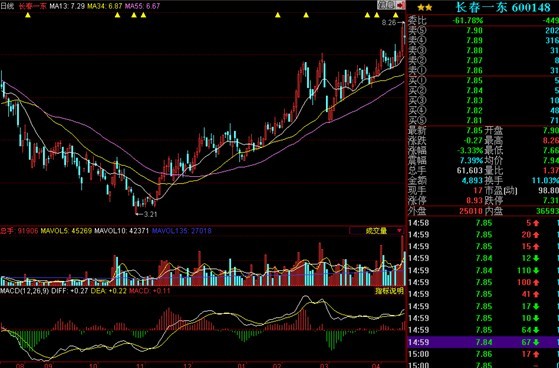
Task: Select the 14:59 tick with volume 100
Action: (483, 282)
